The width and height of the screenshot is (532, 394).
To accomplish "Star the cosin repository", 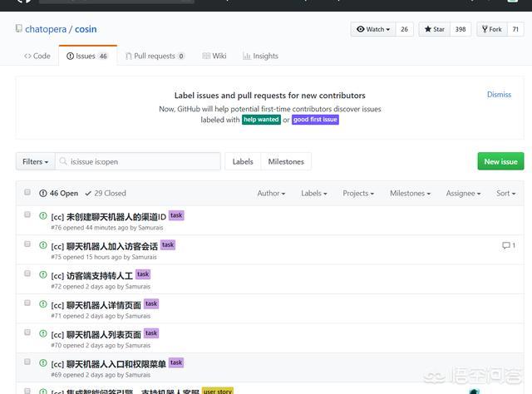I will (433, 29).
